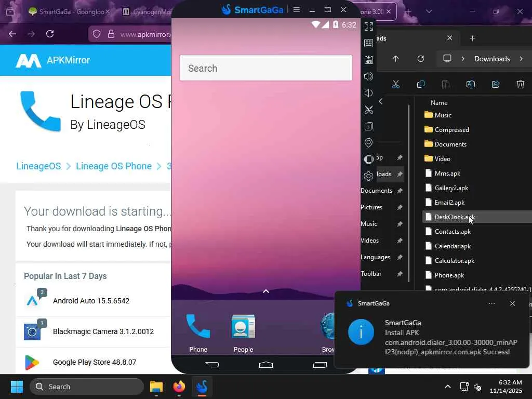Click Cut icon in File Explorer toolbar
This screenshot has width=532, height=399.
click(x=395, y=84)
